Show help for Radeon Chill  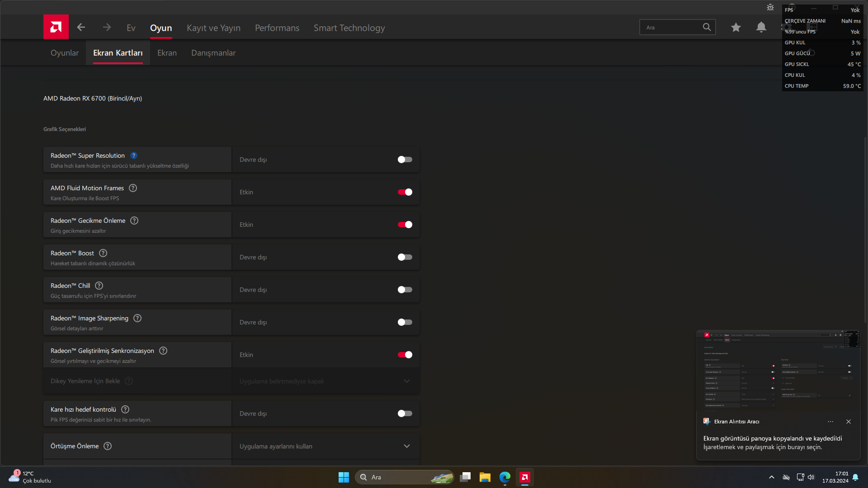pyautogui.click(x=99, y=286)
